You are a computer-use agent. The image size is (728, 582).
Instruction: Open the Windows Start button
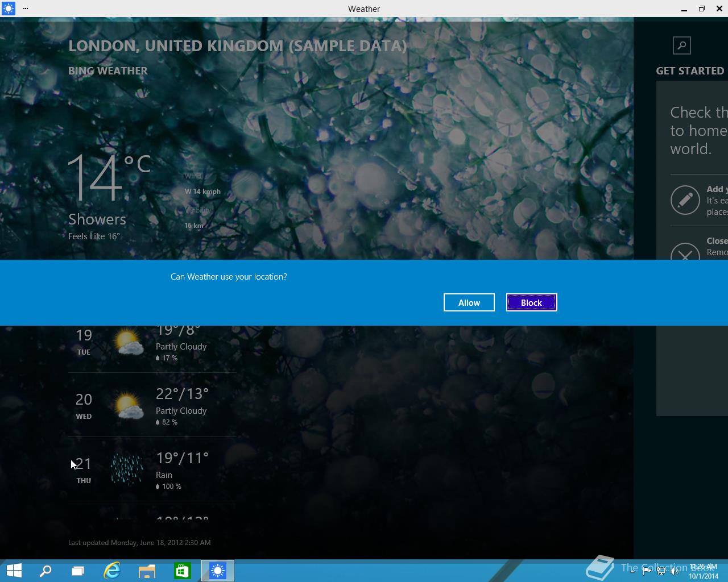click(14, 571)
